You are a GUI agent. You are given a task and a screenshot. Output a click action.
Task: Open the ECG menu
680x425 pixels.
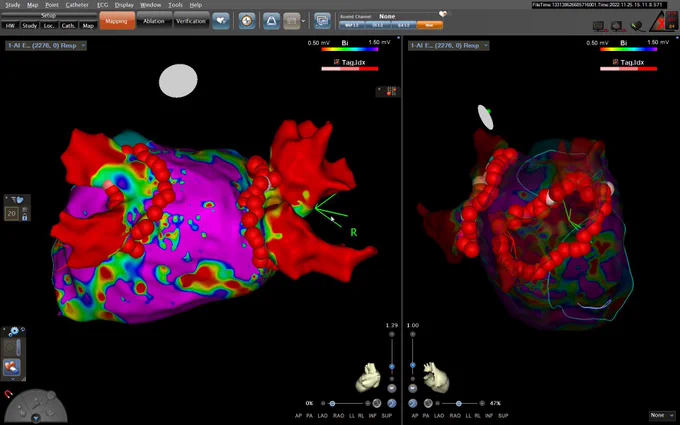click(x=102, y=5)
